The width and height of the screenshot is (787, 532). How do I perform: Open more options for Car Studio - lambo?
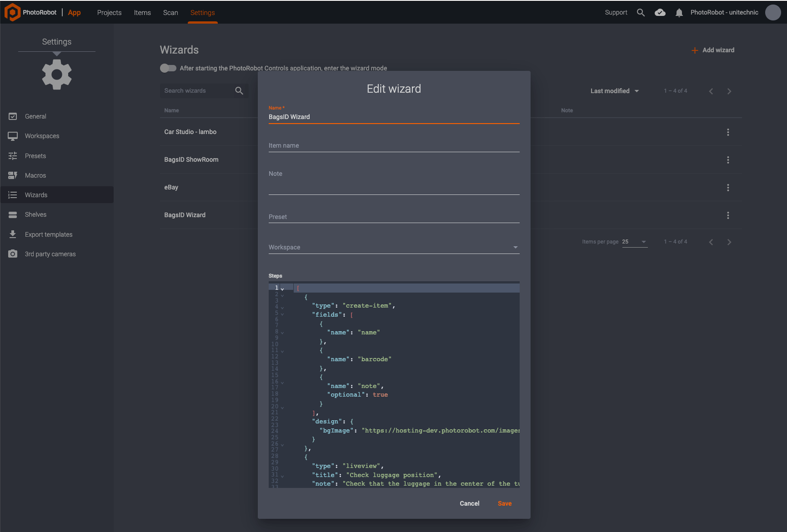(x=727, y=132)
